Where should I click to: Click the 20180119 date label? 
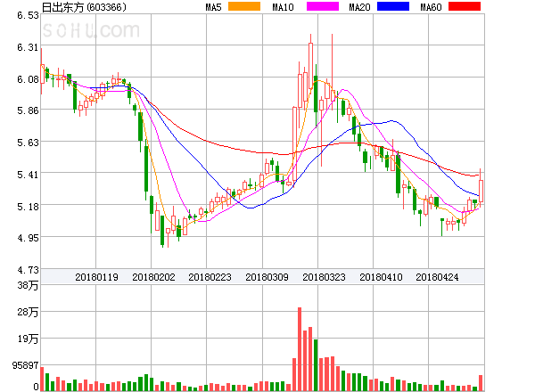coord(96,277)
